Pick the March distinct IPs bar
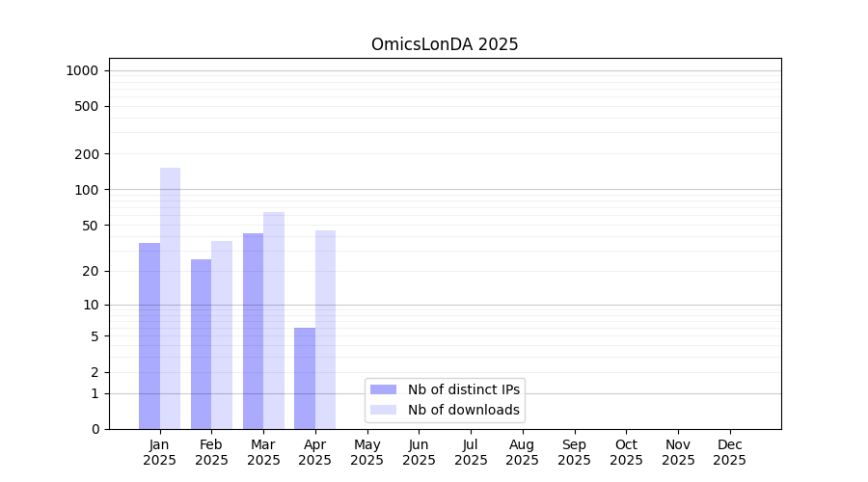This screenshot has width=868, height=482. point(253,331)
